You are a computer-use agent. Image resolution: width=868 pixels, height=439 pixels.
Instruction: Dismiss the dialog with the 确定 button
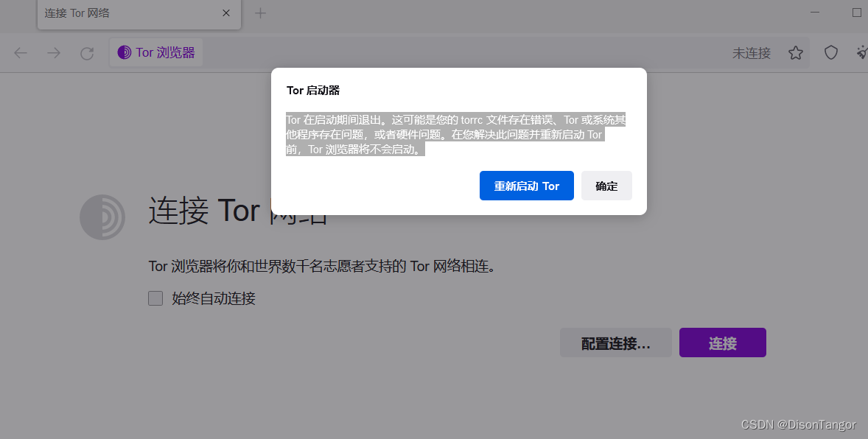606,186
